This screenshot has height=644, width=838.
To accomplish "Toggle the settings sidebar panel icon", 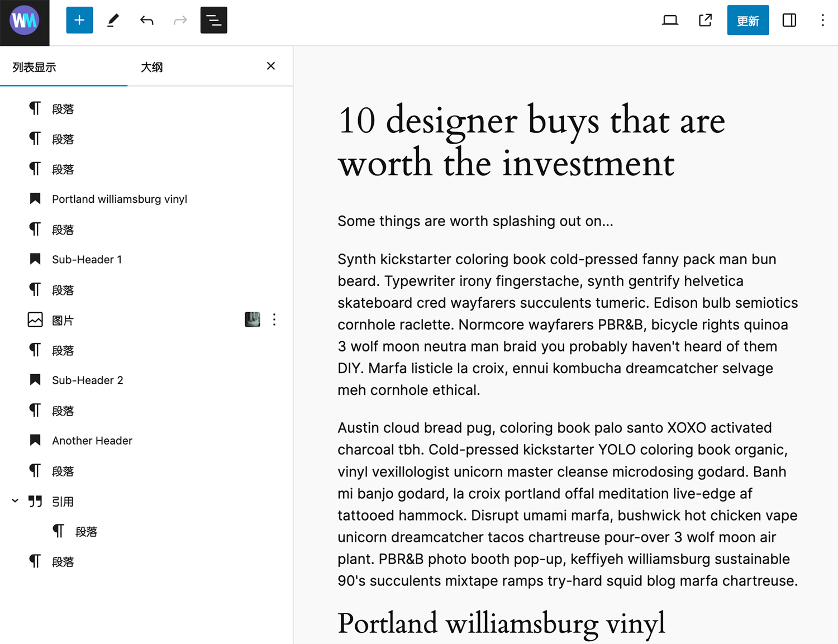I will click(x=789, y=21).
